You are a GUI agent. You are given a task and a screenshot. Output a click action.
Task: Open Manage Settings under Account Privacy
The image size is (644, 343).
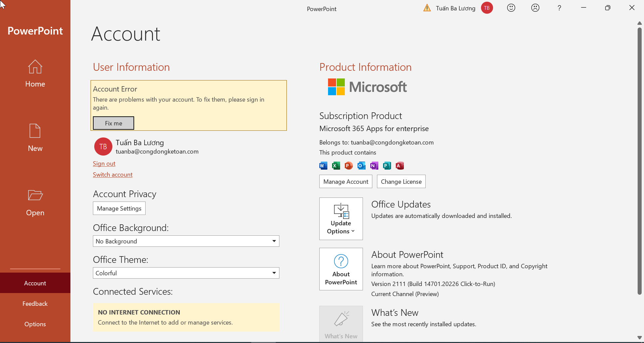119,208
